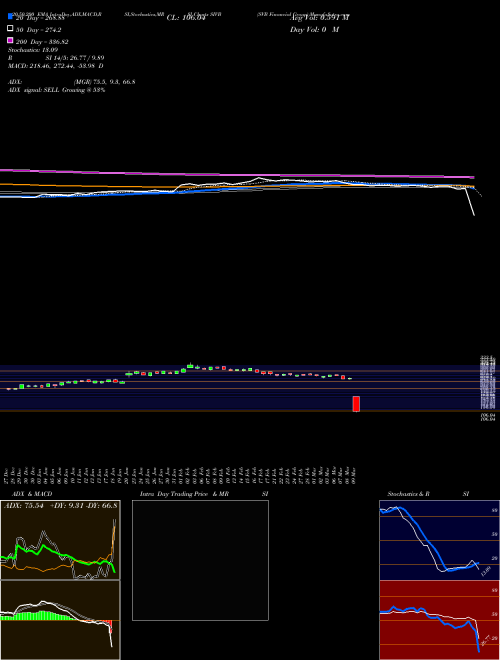This screenshot has height=660, width=500.
Task: Select the '50 Day - 274.2' label
Action: pos(38,30)
